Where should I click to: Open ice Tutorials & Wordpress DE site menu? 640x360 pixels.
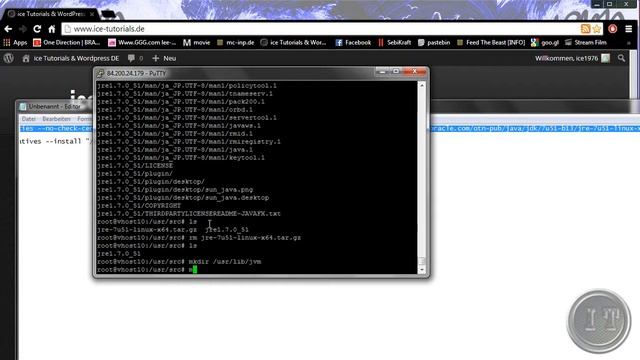[x=71, y=58]
